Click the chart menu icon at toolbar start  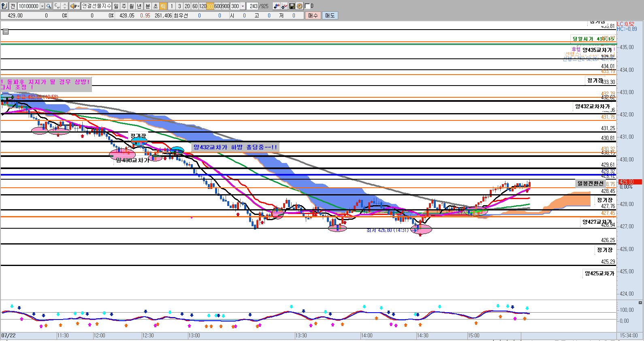coord(4,6)
